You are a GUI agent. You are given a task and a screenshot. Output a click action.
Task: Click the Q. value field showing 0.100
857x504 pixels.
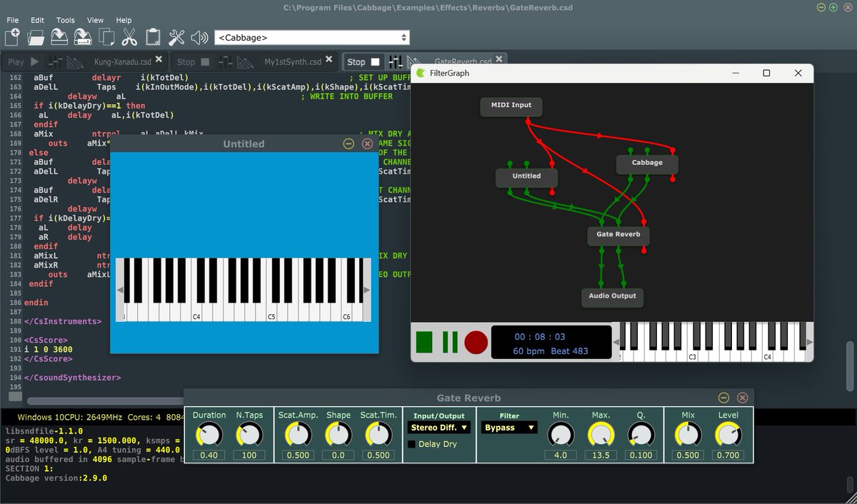(641, 455)
